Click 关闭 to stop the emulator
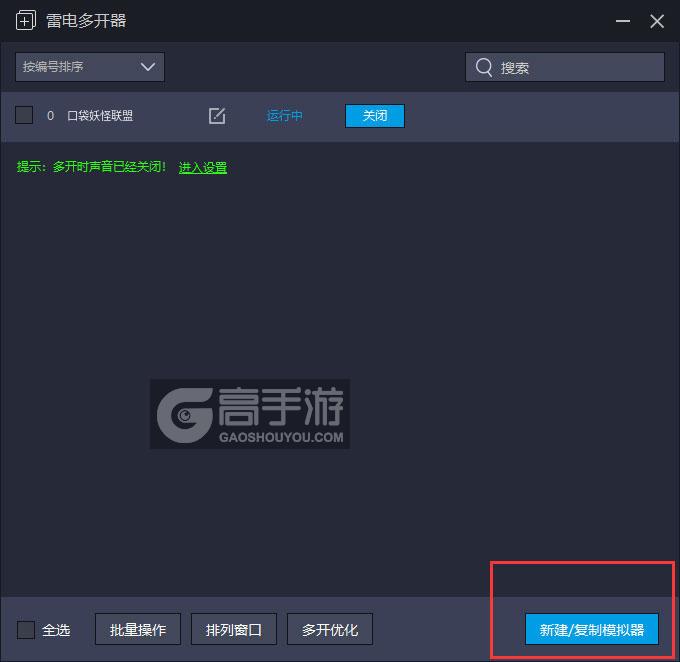Viewport: 680px width, 662px height. [375, 116]
